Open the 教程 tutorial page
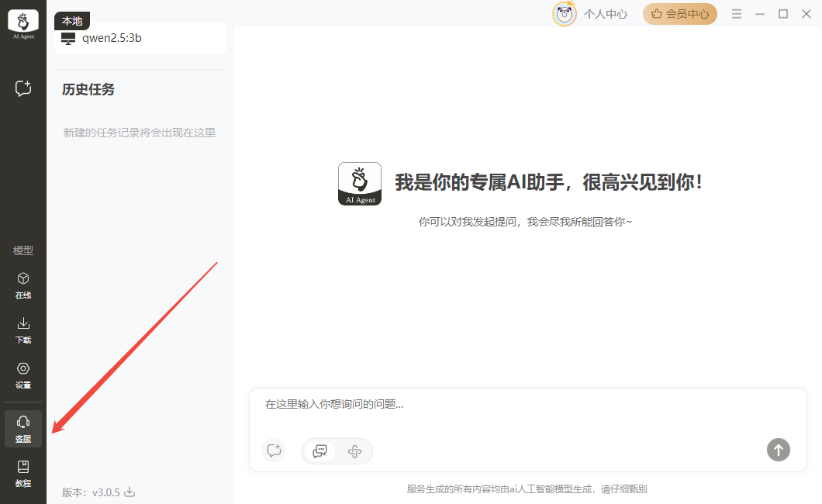The height and width of the screenshot is (504, 822). pos(23,473)
